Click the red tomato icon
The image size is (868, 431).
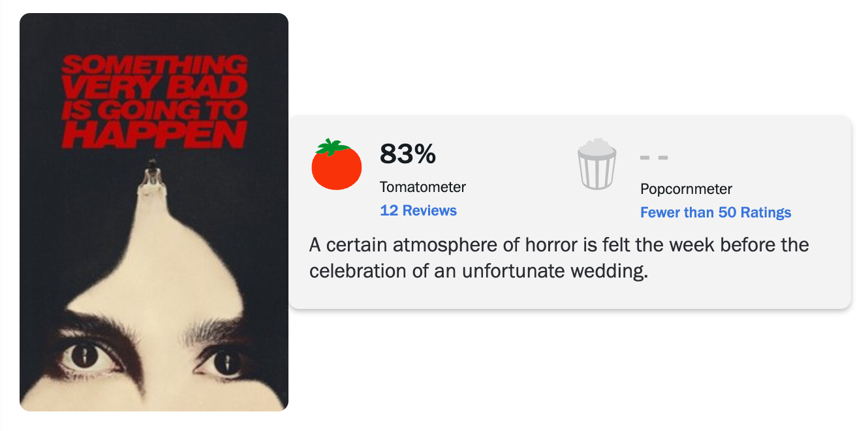tap(336, 168)
